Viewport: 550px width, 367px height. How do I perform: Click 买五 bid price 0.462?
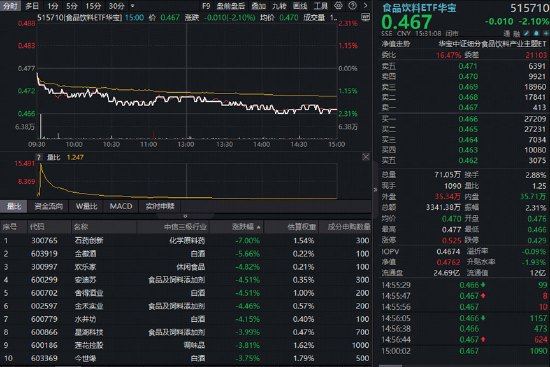468,160
